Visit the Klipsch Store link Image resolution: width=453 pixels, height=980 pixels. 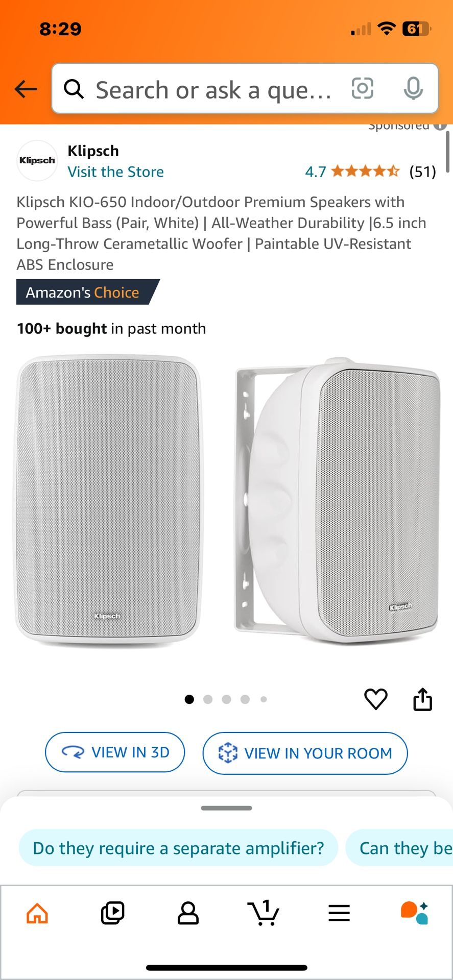[x=116, y=171]
